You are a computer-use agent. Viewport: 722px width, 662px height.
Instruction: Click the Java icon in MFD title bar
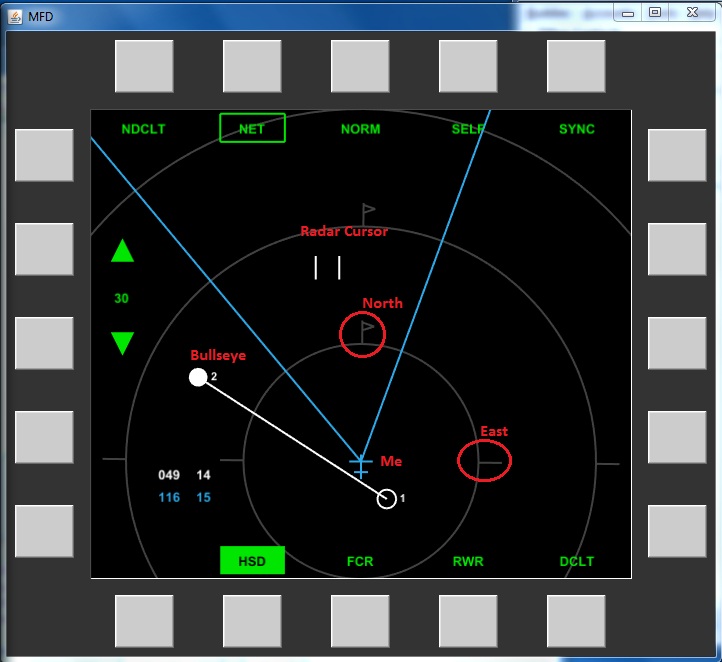pos(15,17)
